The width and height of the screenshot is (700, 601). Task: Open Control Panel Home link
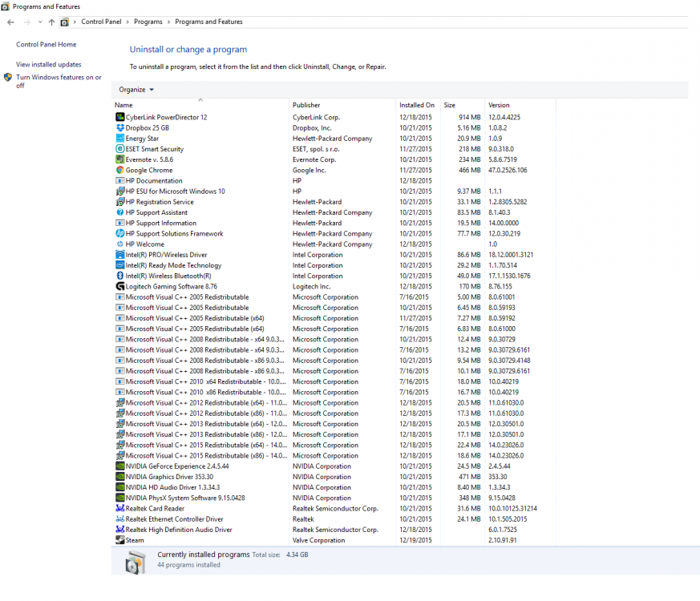point(46,44)
